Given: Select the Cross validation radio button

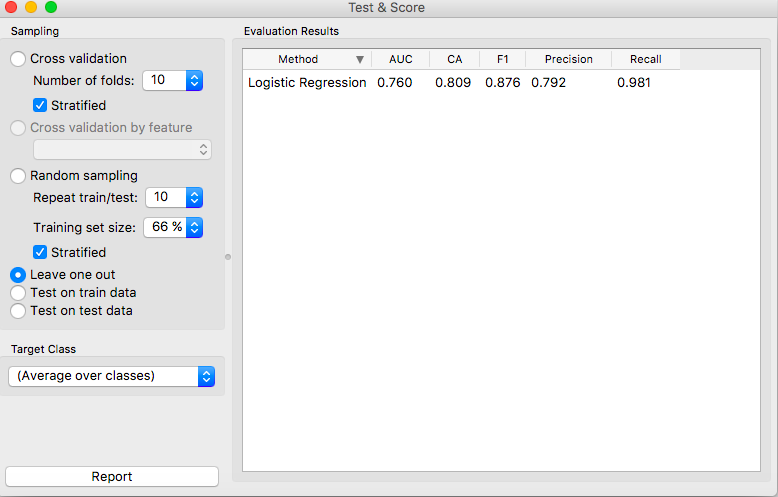Looking at the screenshot, I should [18, 59].
